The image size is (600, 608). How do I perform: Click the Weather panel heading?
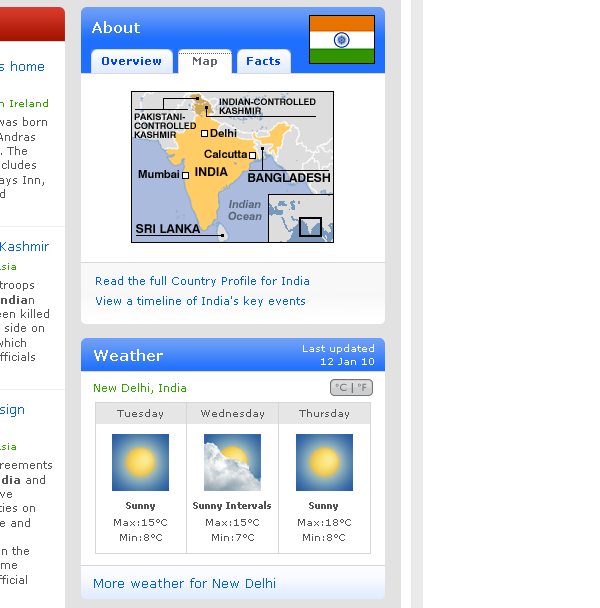click(128, 356)
